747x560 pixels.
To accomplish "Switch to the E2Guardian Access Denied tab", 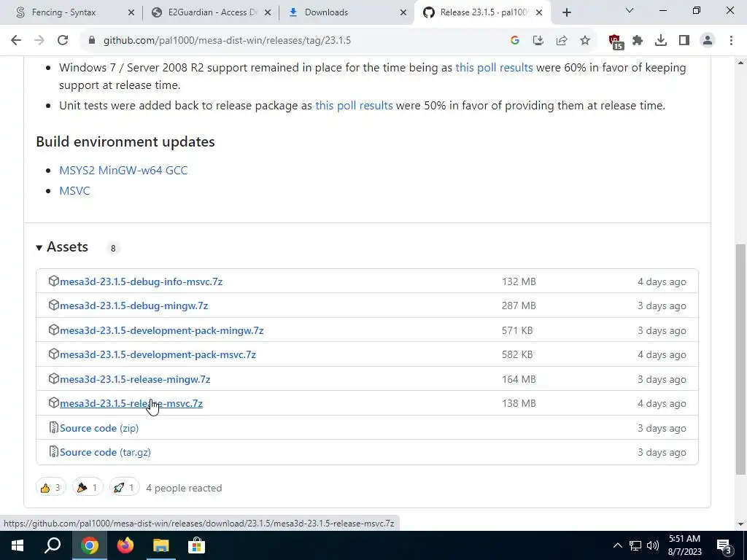I will [213, 12].
